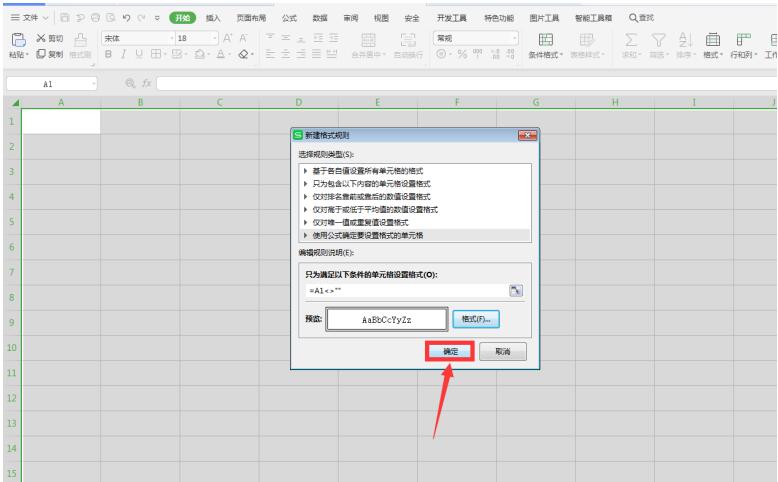The width and height of the screenshot is (778, 482).
Task: Toggle bold formatting B
Action: 108,54
